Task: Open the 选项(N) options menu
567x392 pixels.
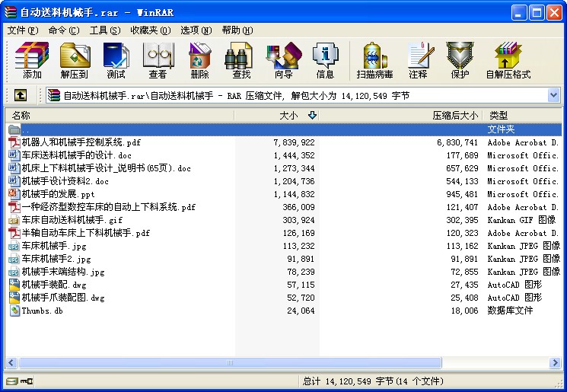Action: (x=196, y=30)
